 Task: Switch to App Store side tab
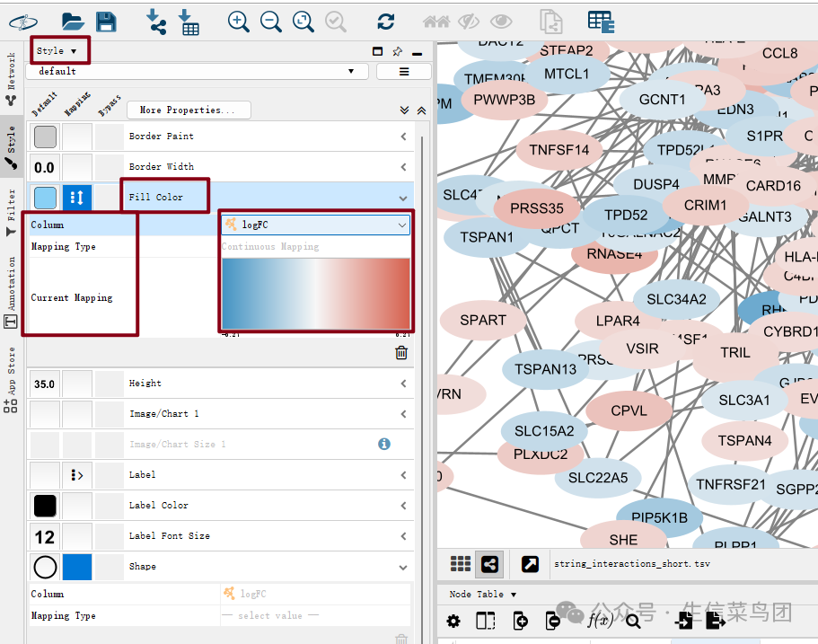11,380
